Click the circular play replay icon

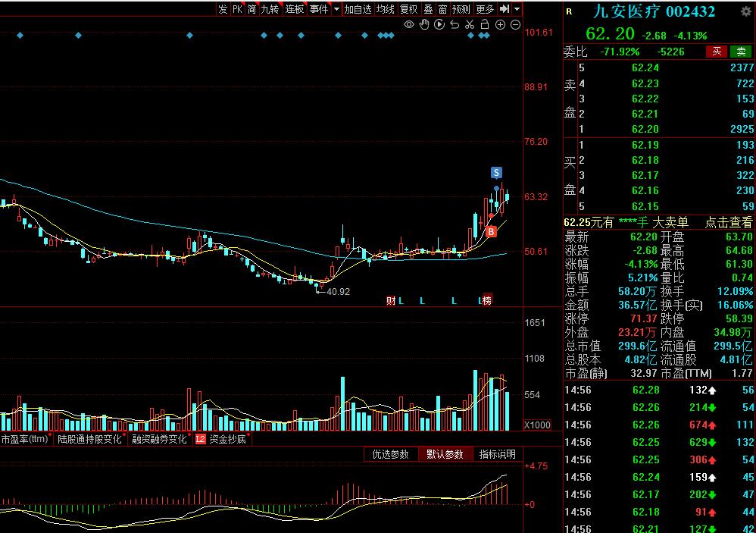[x=439, y=25]
